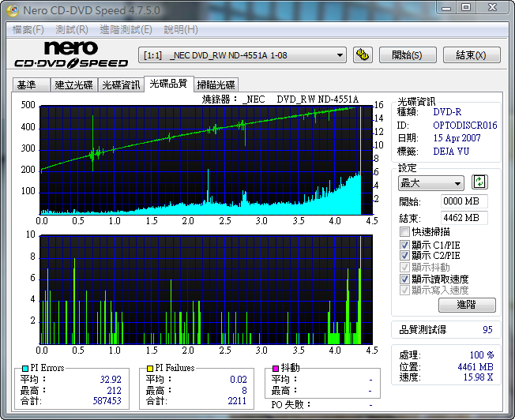The height and width of the screenshot is (420, 515).
Task: Click the DVD-R disc type value
Action: tap(447, 112)
